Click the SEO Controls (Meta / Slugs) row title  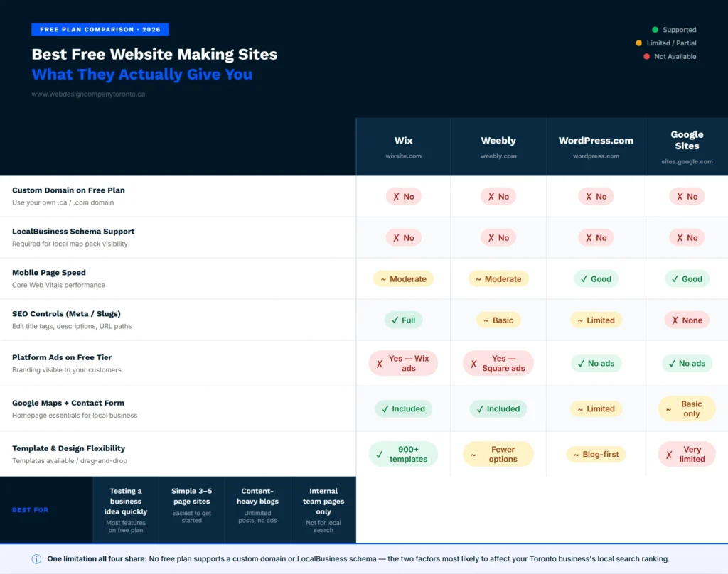(x=66, y=314)
